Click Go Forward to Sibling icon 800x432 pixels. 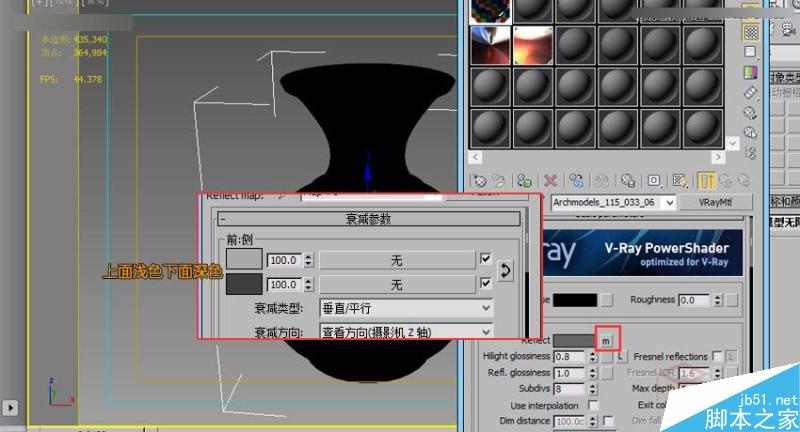click(744, 181)
